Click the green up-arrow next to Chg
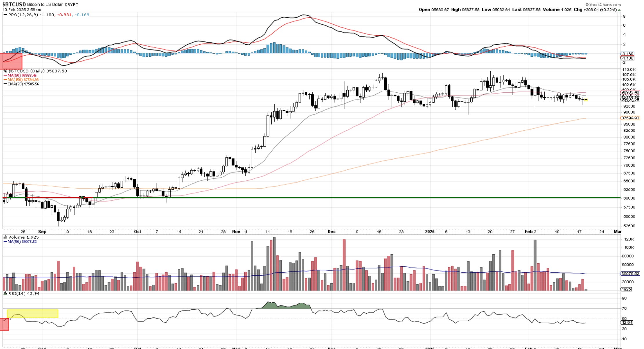 (x=619, y=10)
